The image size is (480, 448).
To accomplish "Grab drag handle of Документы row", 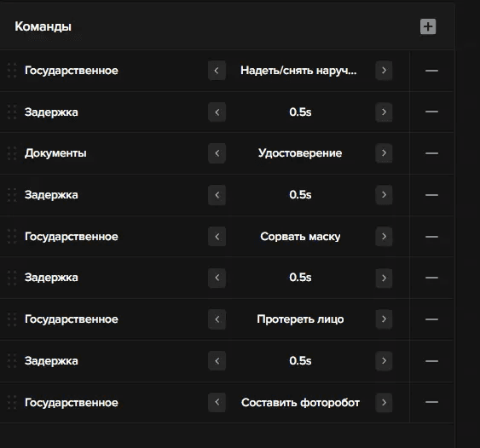I will (x=12, y=153).
